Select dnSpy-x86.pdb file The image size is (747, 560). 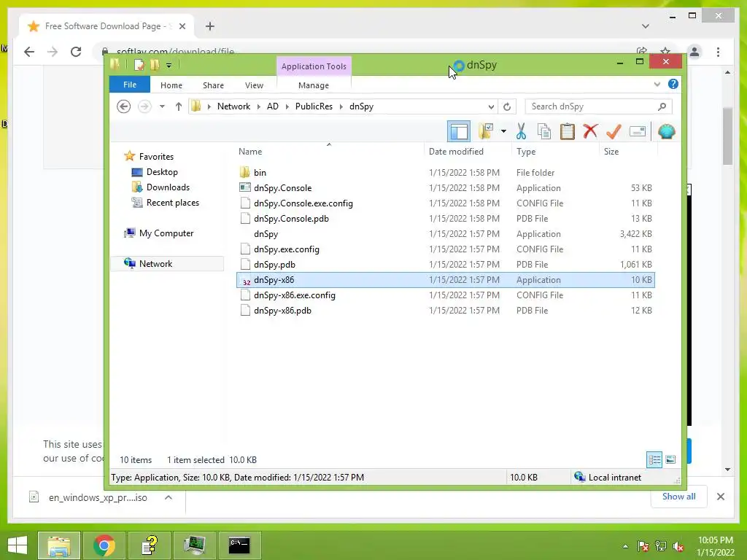(446, 310)
